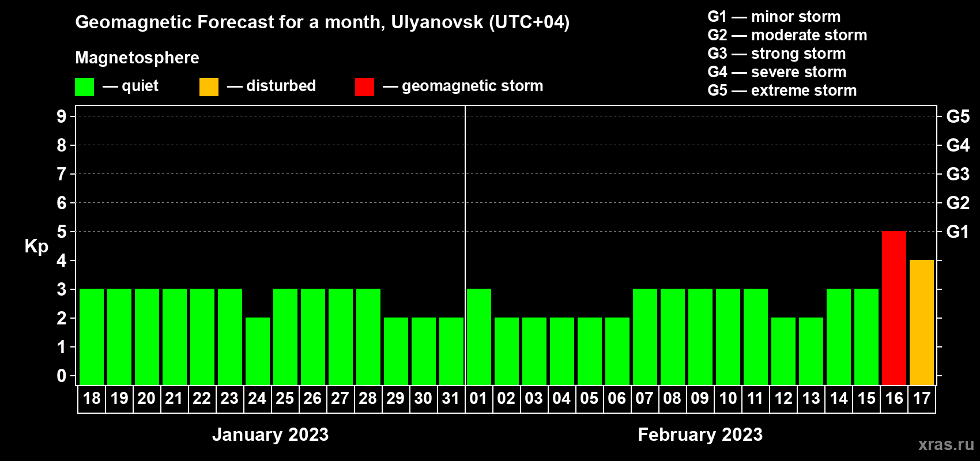Select the red bar for February 16
Viewport: 980px width, 461px height.
click(894, 308)
